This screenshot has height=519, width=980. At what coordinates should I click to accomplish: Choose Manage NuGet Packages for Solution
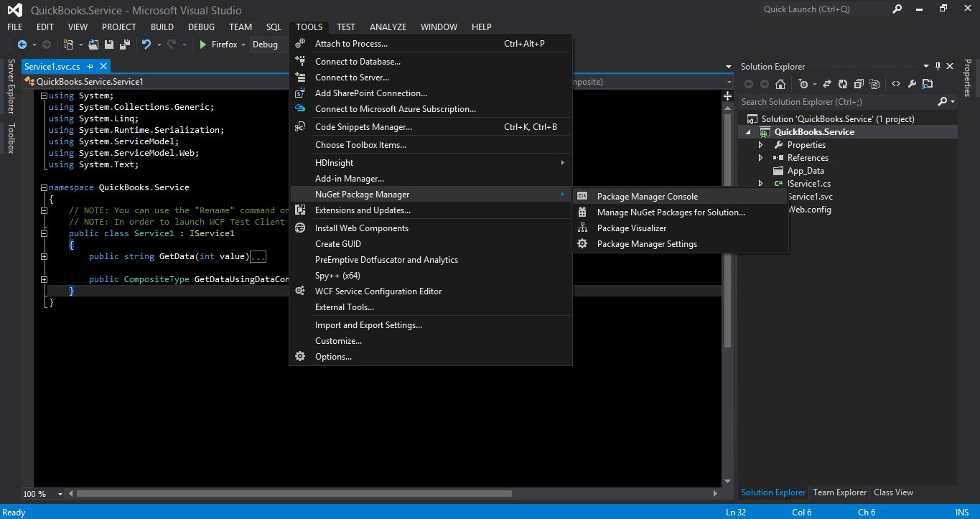[680, 212]
